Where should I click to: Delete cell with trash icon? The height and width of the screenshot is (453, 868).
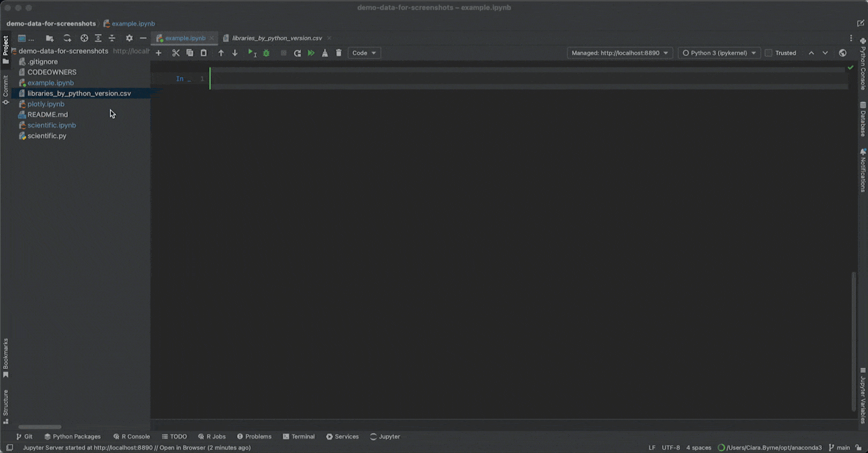pos(339,53)
